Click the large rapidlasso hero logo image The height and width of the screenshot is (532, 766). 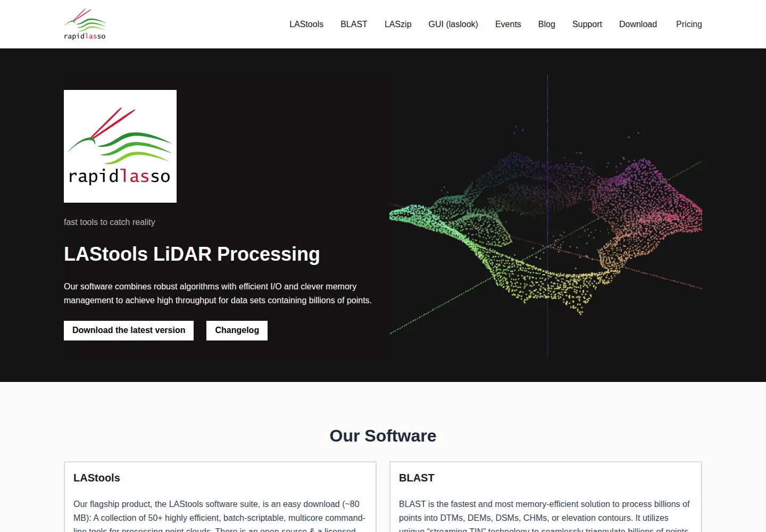pos(120,146)
